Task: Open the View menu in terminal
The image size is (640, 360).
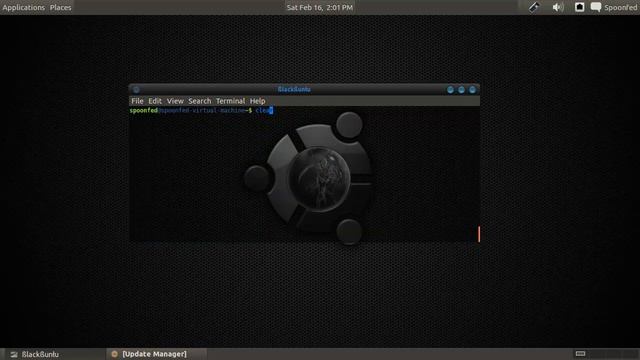Action: tap(175, 101)
